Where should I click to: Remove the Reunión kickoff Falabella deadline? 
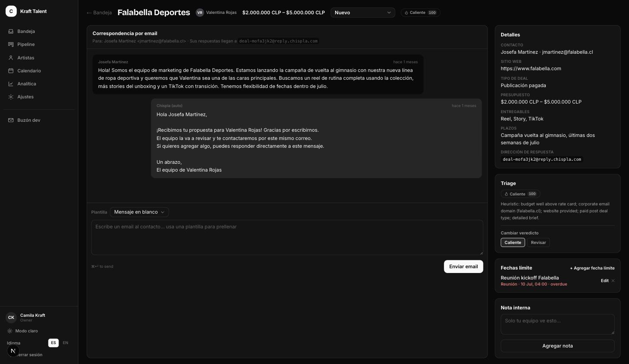tap(613, 281)
